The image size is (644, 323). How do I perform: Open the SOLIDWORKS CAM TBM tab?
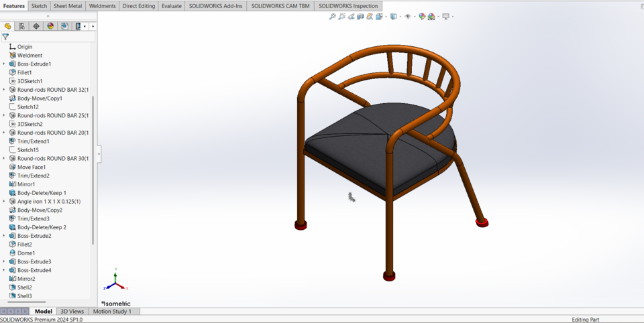[280, 6]
